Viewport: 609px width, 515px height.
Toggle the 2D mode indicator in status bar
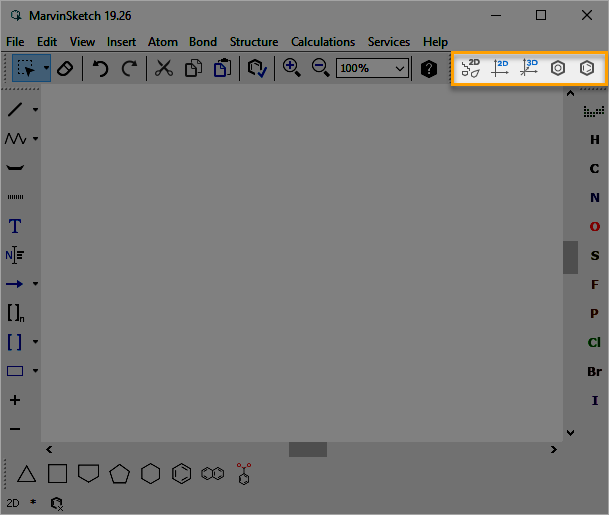coord(13,502)
